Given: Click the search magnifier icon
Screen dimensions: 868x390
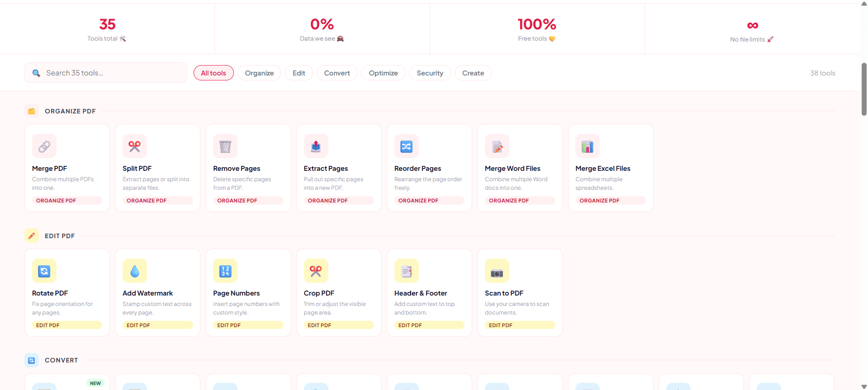Looking at the screenshot, I should [36, 73].
